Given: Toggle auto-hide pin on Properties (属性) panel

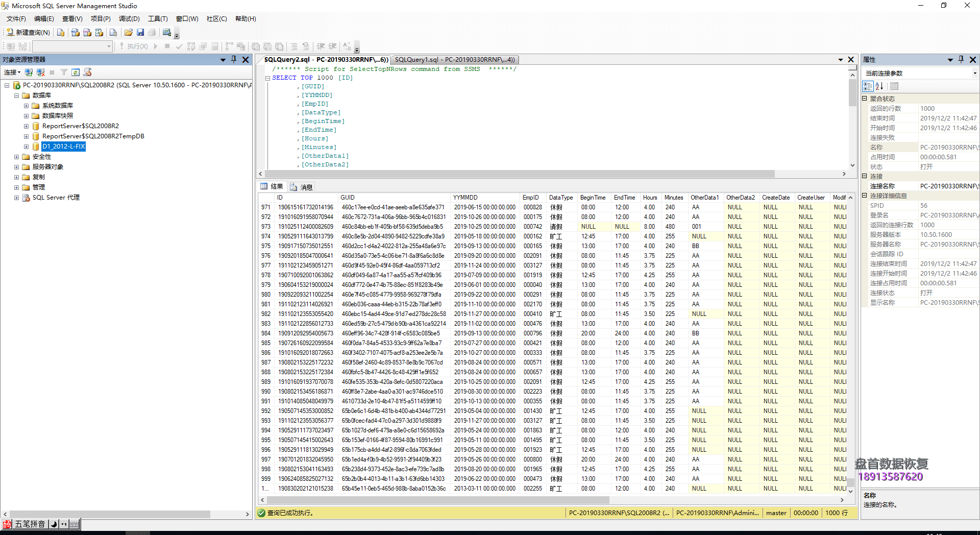Looking at the screenshot, I should pyautogui.click(x=961, y=60).
